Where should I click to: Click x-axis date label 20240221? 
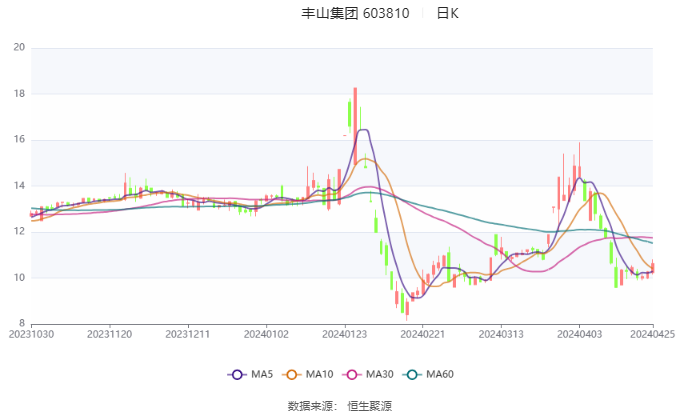tap(423, 334)
